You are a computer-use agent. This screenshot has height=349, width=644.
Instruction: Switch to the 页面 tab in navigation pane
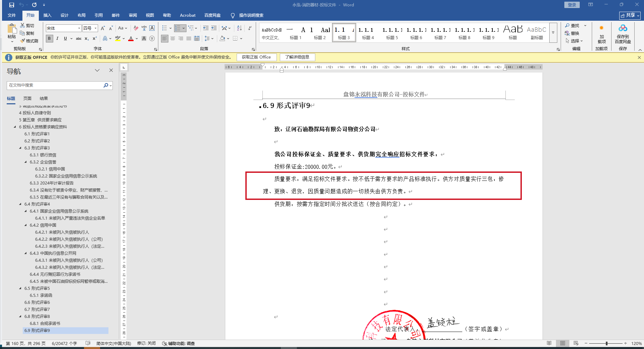click(27, 99)
